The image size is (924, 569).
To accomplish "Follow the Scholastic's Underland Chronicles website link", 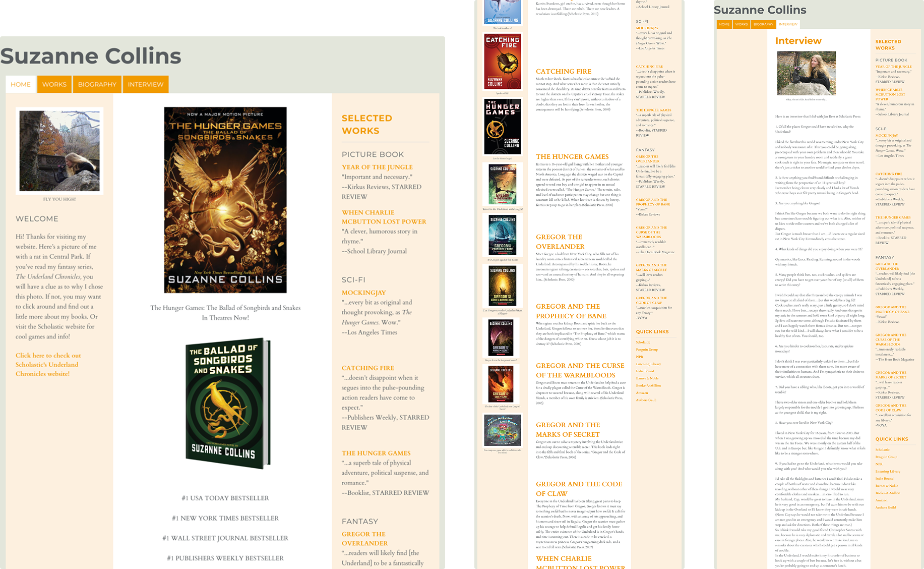I will point(48,365).
